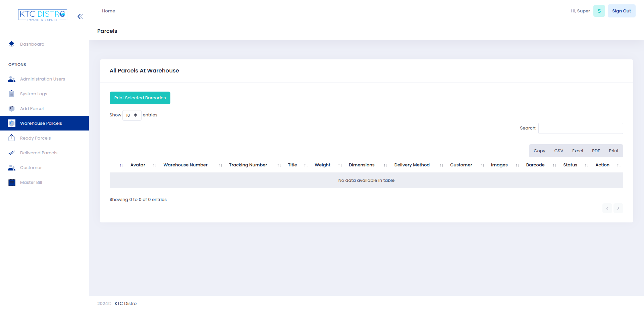The width and height of the screenshot is (644, 311).
Task: Click the Ready Parcels upload icon
Action: (12, 138)
